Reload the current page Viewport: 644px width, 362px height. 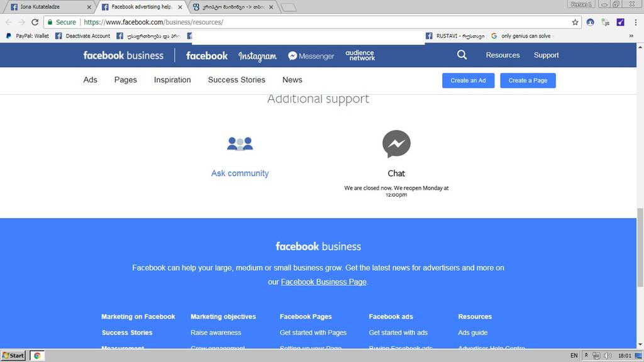coord(35,22)
